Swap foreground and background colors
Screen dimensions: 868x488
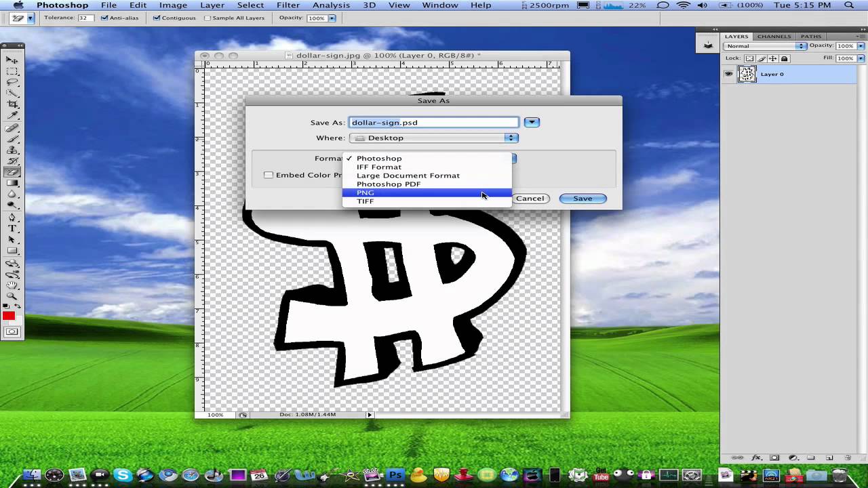tap(18, 306)
